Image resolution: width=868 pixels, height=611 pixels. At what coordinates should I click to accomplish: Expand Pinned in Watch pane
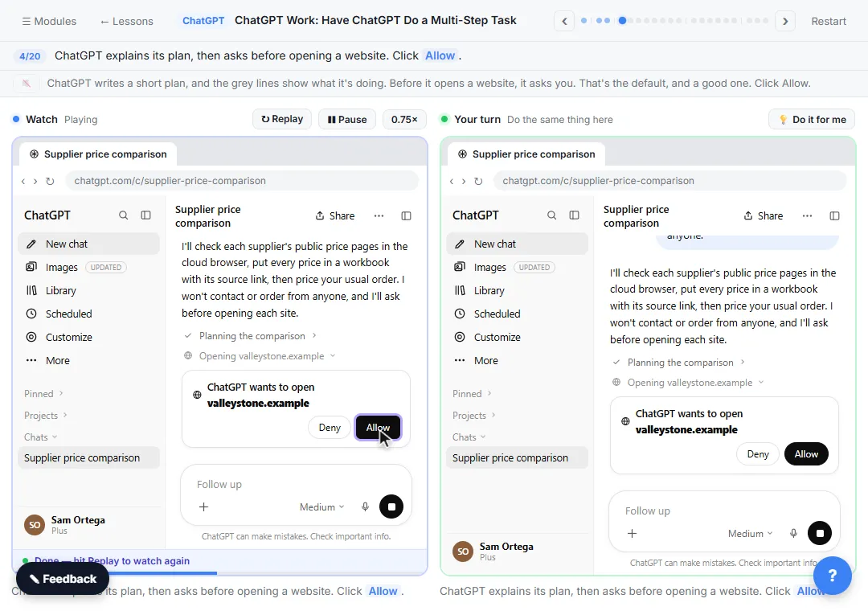[x=43, y=393]
